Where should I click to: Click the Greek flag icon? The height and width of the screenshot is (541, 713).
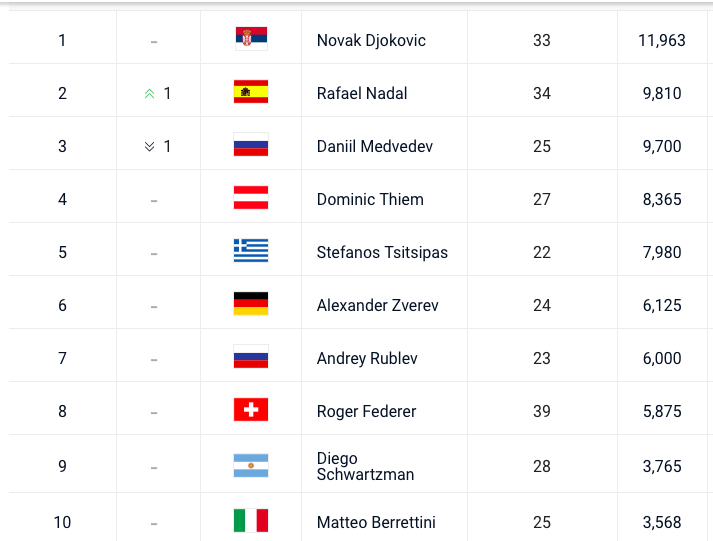pos(251,250)
